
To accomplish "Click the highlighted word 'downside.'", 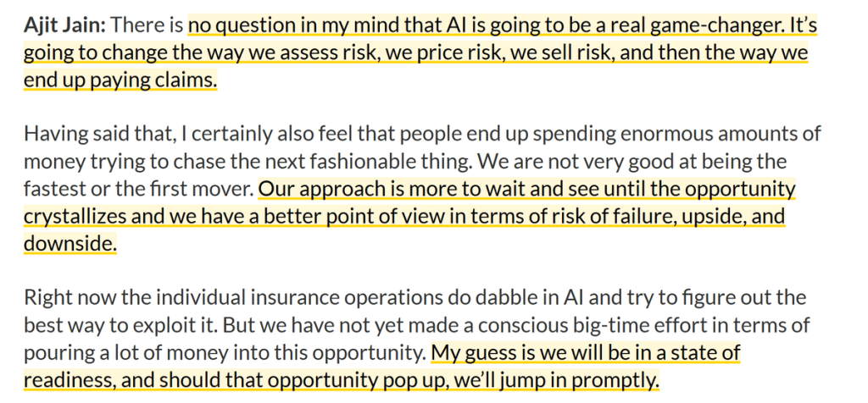I will tap(70, 243).
